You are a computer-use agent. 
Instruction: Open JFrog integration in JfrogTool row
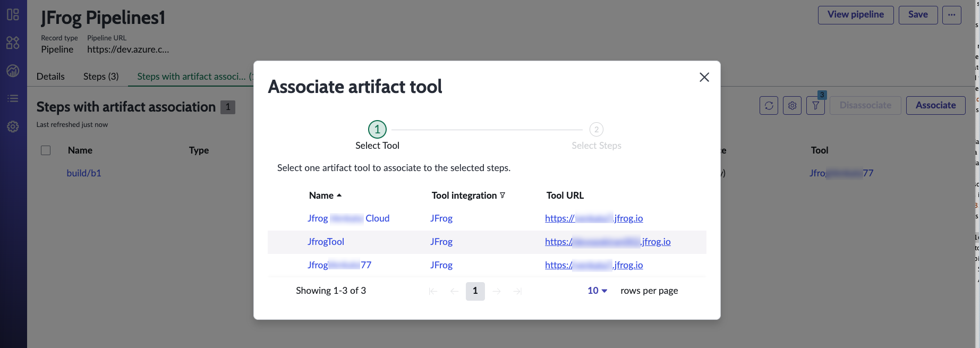441,242
